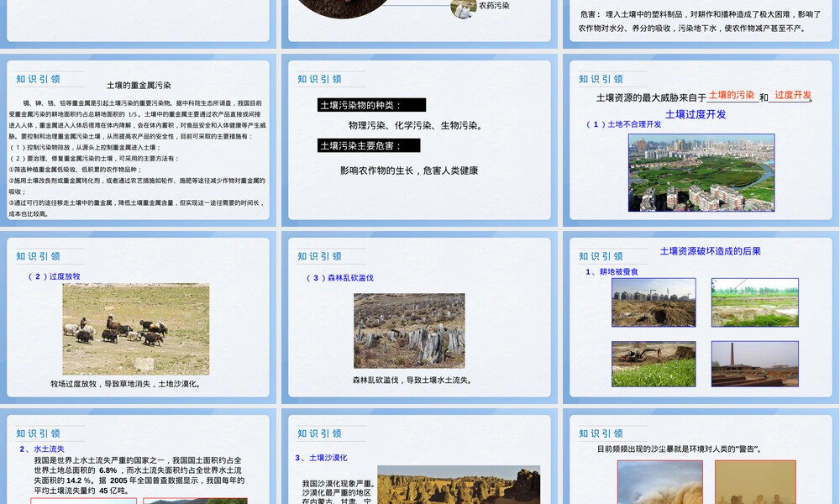Click the black heading box 土壤污染主要危害
This screenshot has height=504, width=840.
(369, 145)
